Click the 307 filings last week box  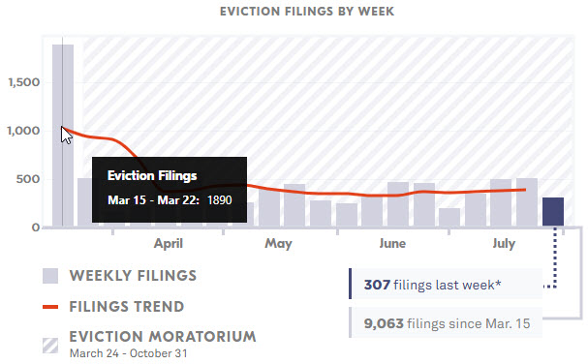pos(446,284)
